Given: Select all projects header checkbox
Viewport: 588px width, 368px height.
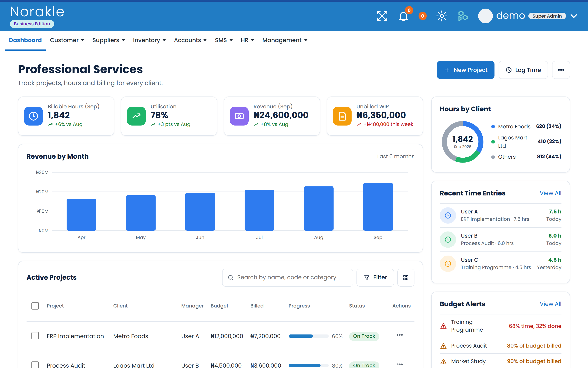Looking at the screenshot, I should [x=35, y=306].
